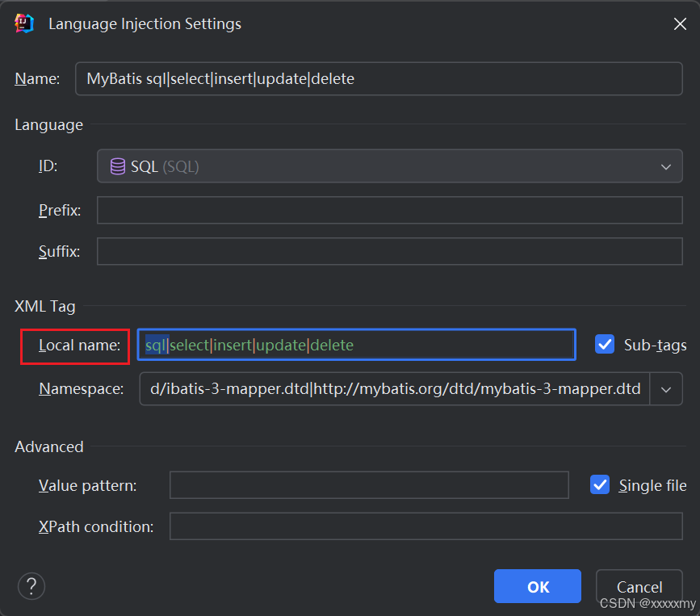Toggle the Sub-tags checkbox

click(605, 344)
